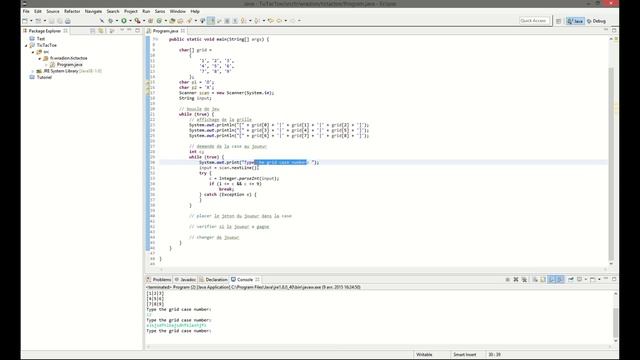Switch to the Java perspective
640x360 pixels.
[x=575, y=21]
